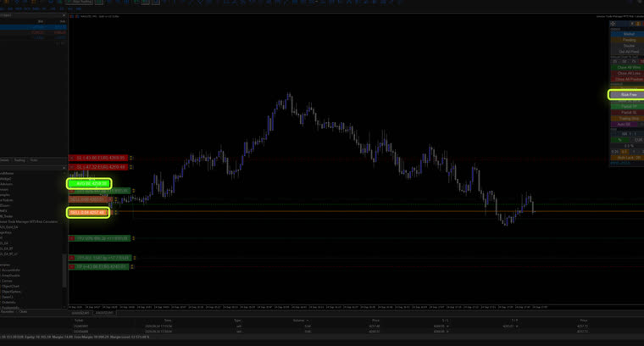Choose the 50 percent close option

tap(625, 61)
